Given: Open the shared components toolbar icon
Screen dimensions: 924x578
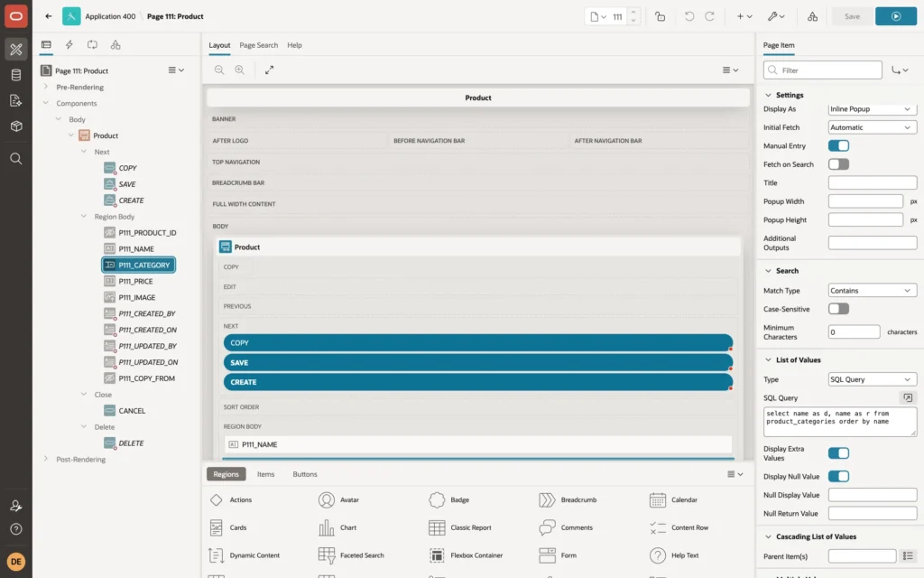Looking at the screenshot, I should pyautogui.click(x=813, y=16).
